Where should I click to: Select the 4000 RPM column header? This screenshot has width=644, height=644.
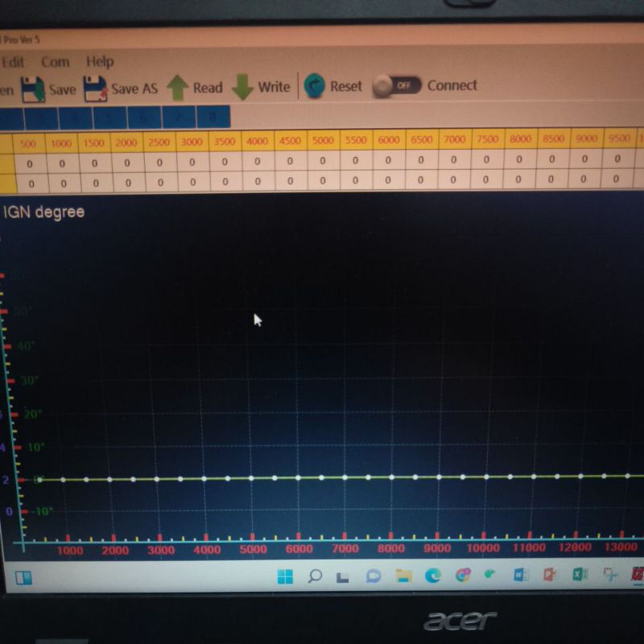pos(258,141)
